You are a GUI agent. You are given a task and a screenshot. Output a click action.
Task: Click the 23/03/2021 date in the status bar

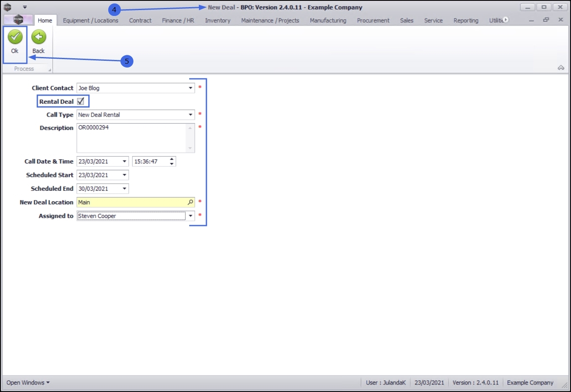click(429, 383)
